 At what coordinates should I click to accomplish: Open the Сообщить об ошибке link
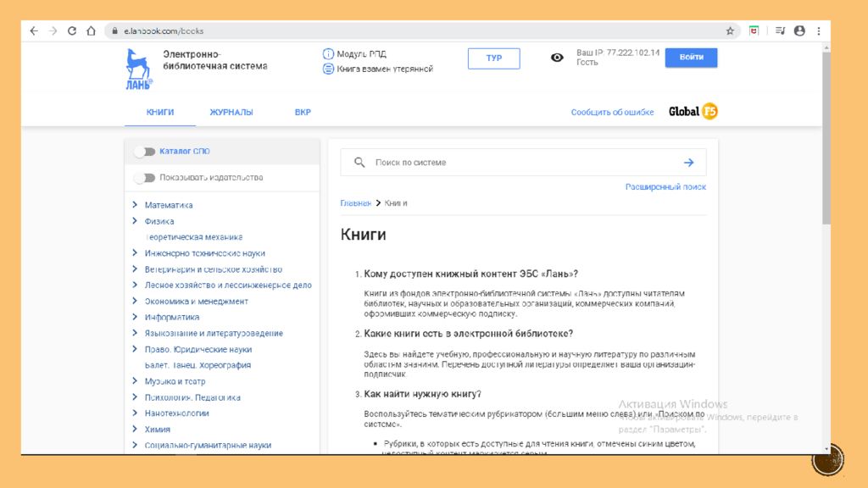[612, 113]
